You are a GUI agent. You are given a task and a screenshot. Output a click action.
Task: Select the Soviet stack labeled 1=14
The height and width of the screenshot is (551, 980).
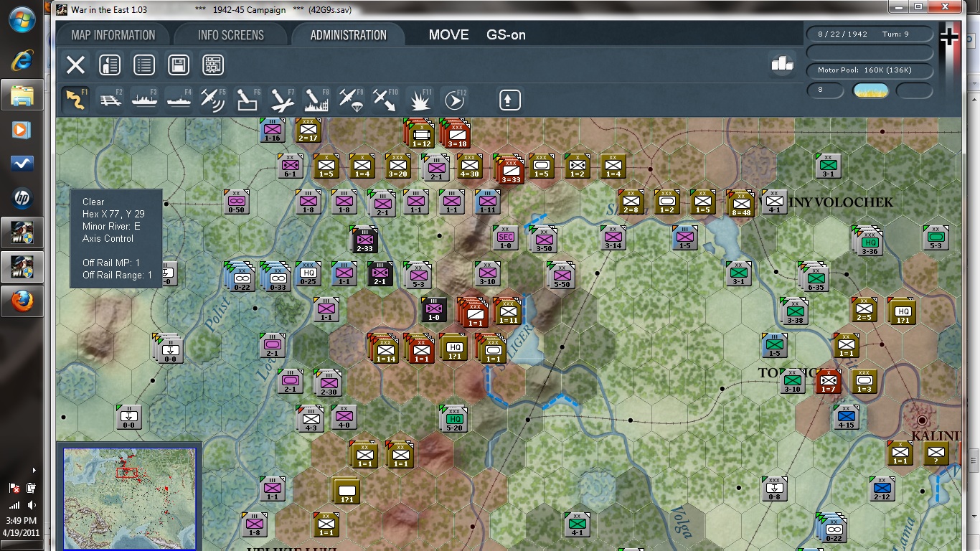click(x=385, y=348)
